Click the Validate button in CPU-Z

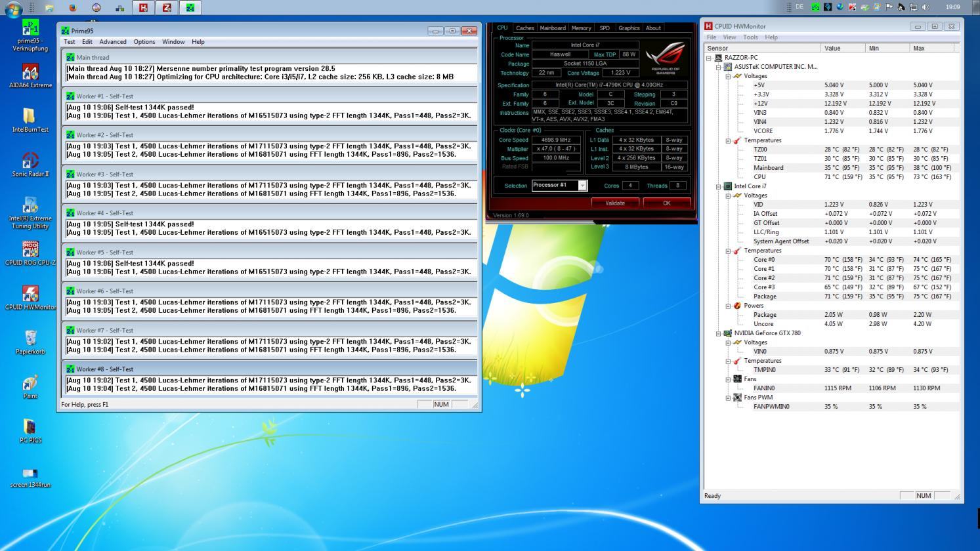coord(615,203)
